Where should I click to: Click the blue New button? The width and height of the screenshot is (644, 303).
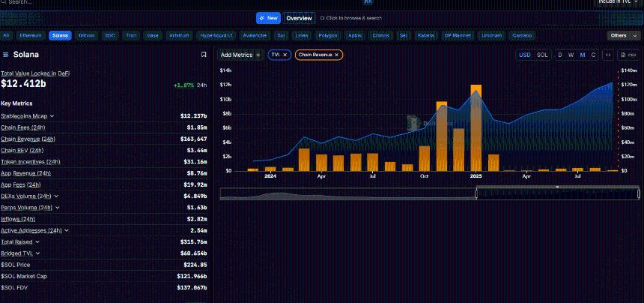pos(268,18)
